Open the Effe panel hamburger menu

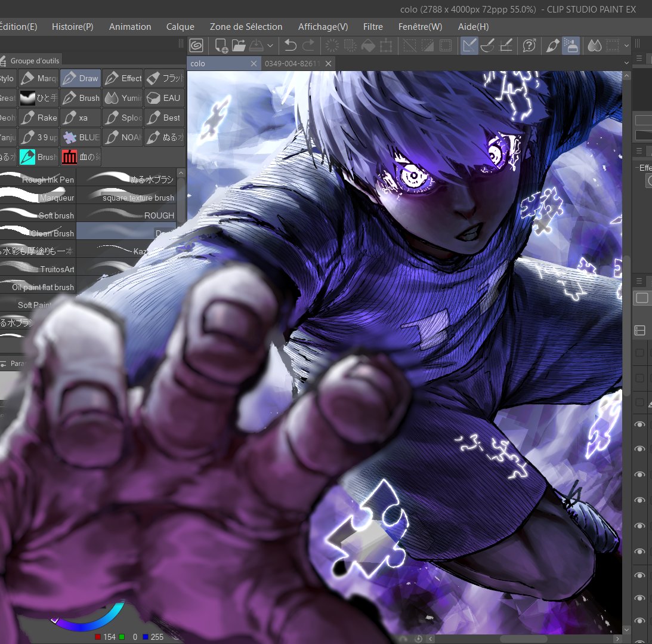tap(639, 151)
